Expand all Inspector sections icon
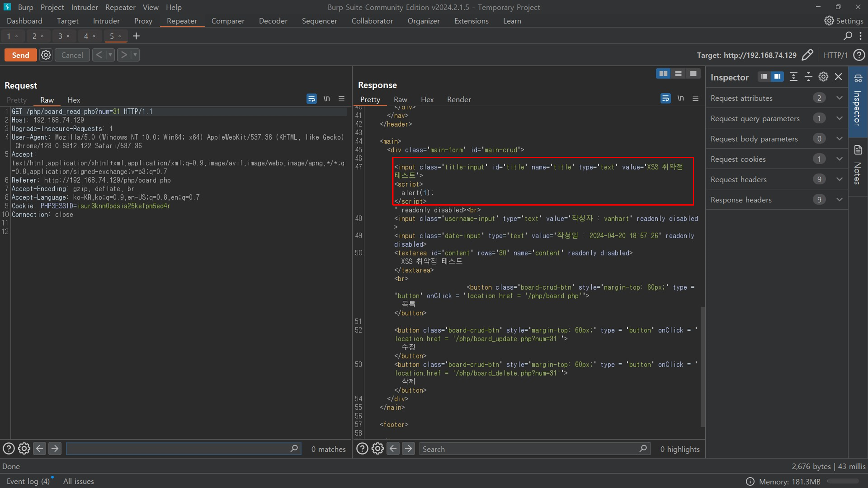The width and height of the screenshot is (868, 488). pyautogui.click(x=794, y=77)
